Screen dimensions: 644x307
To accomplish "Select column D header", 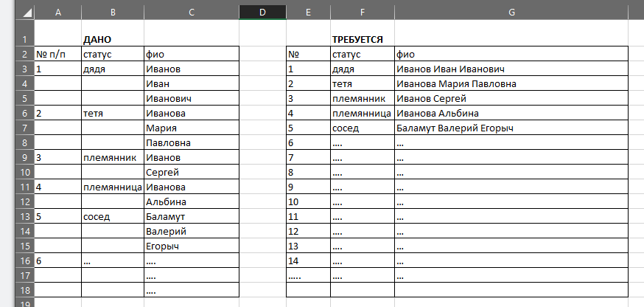I will (x=262, y=13).
